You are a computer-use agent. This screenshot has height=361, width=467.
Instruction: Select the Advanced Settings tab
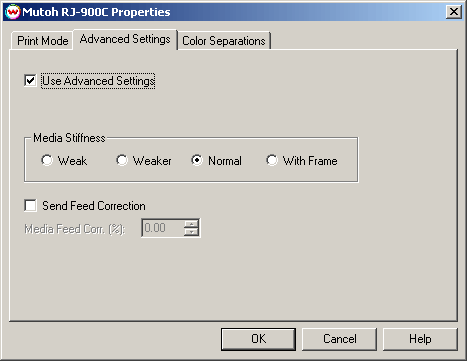pyautogui.click(x=125, y=39)
